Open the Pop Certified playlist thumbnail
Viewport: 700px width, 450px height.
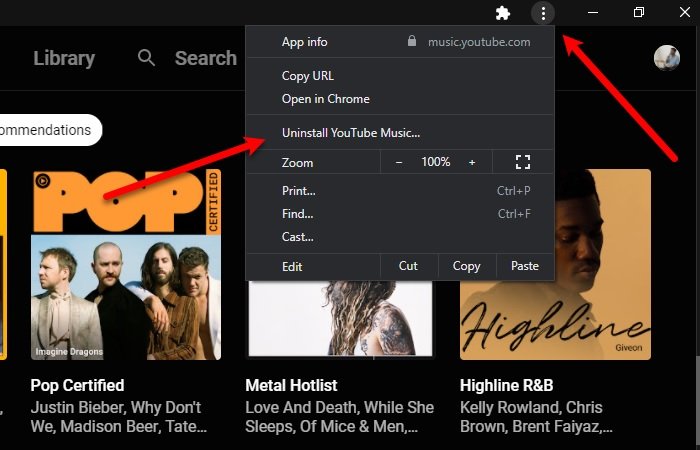[x=126, y=264]
